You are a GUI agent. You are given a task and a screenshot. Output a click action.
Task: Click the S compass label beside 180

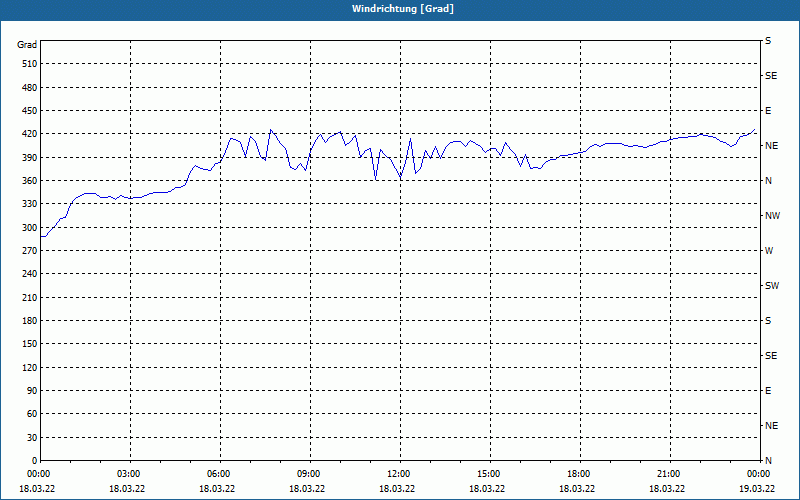[x=768, y=321]
